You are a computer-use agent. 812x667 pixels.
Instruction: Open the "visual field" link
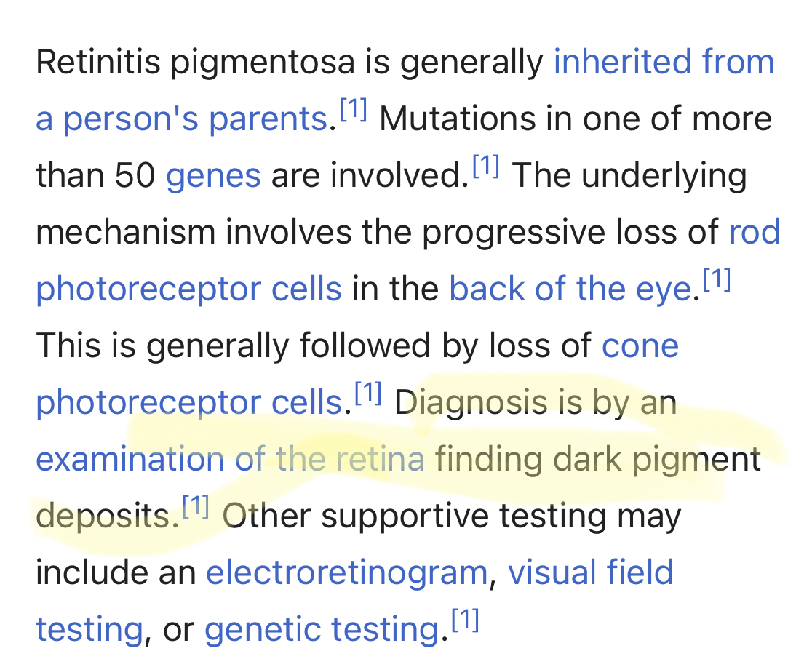(x=590, y=572)
